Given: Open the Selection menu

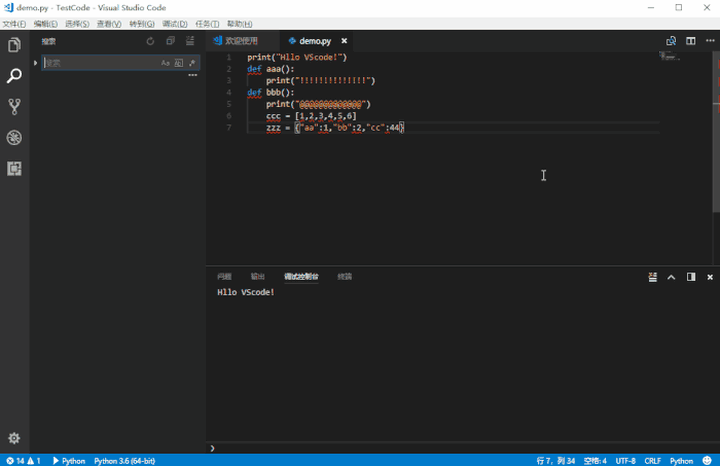Looking at the screenshot, I should pyautogui.click(x=77, y=24).
